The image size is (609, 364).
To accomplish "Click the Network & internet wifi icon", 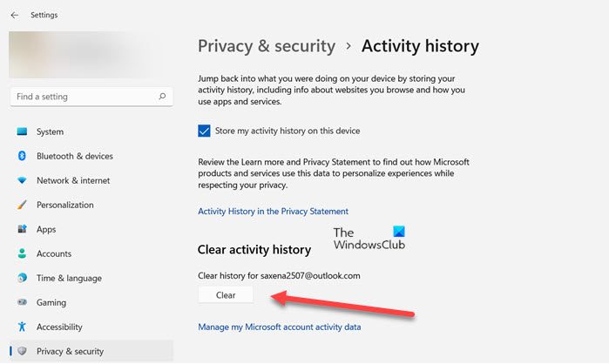I will [x=22, y=181].
